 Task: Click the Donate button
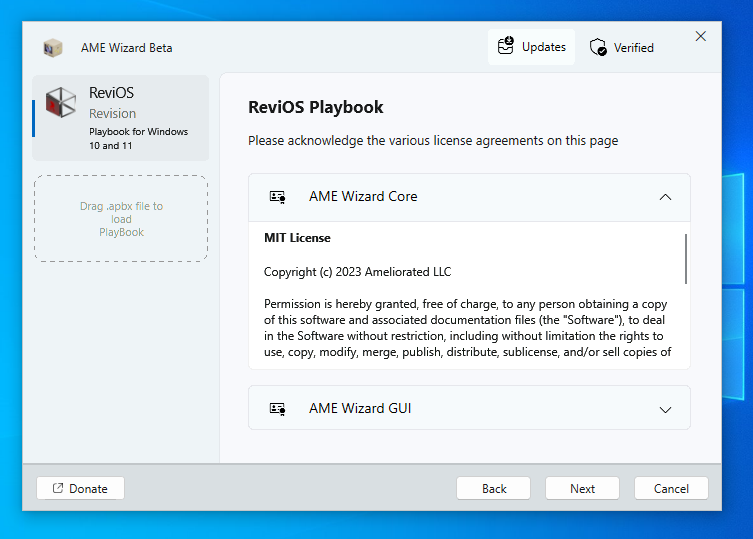[80, 488]
